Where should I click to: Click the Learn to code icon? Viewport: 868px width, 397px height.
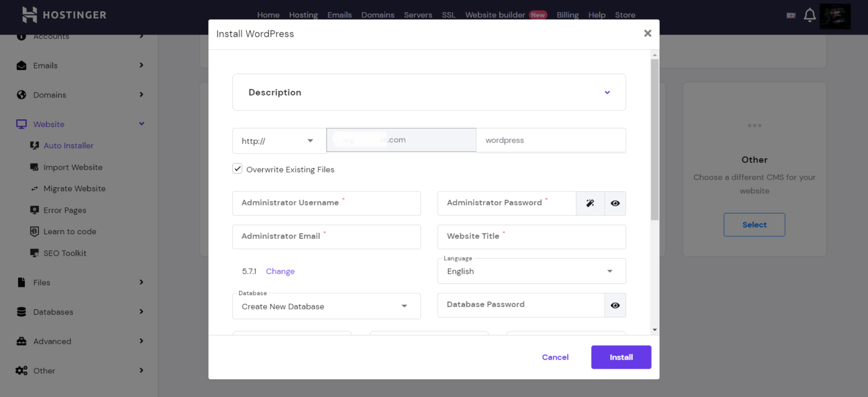(x=34, y=231)
